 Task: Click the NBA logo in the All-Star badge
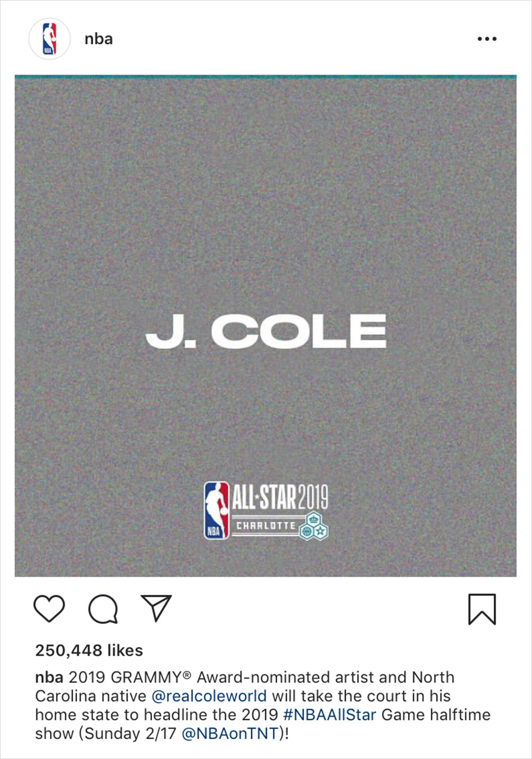tap(217, 511)
